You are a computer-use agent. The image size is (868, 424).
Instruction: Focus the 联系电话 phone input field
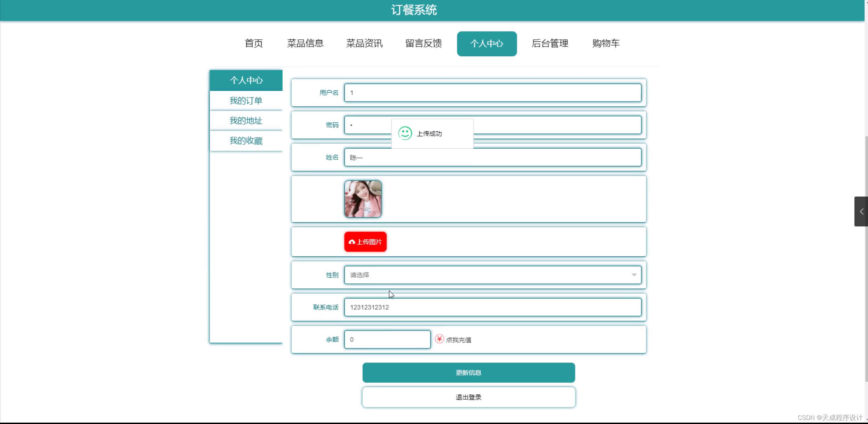click(x=492, y=307)
